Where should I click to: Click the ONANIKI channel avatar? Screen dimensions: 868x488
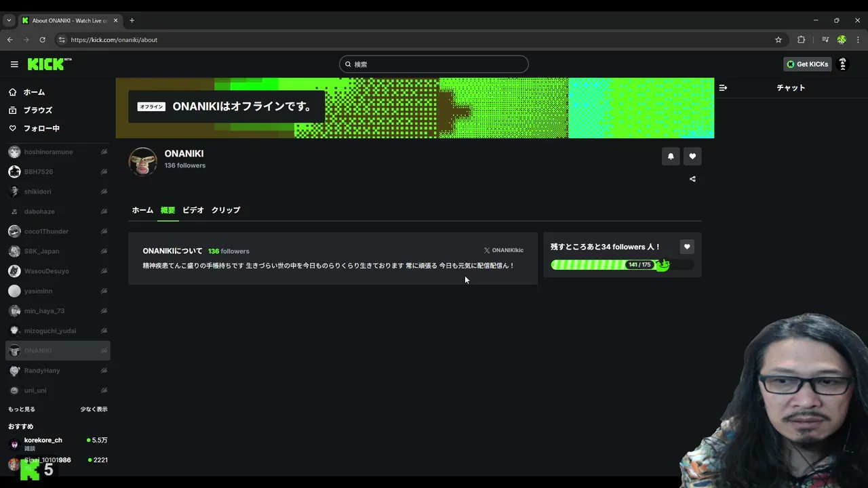coord(143,161)
